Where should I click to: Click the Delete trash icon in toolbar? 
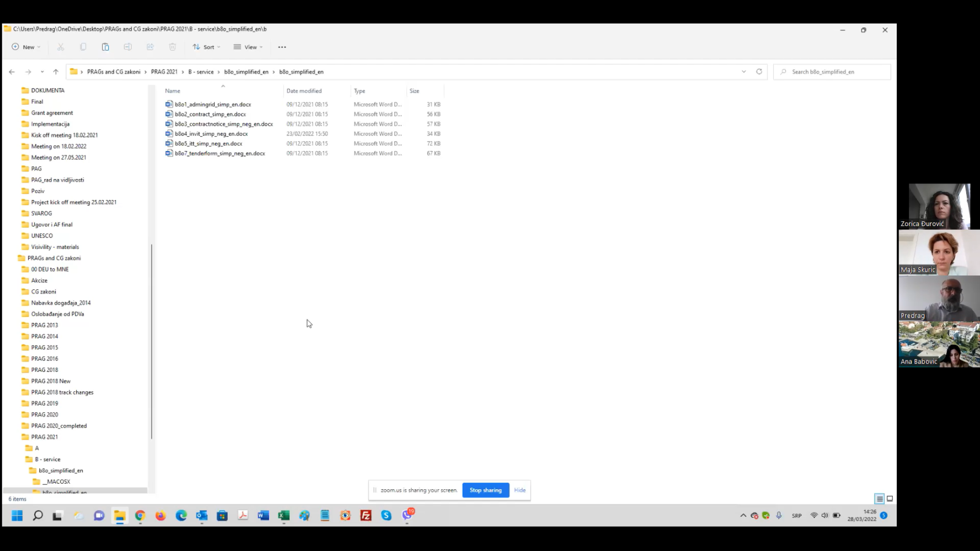(x=173, y=47)
